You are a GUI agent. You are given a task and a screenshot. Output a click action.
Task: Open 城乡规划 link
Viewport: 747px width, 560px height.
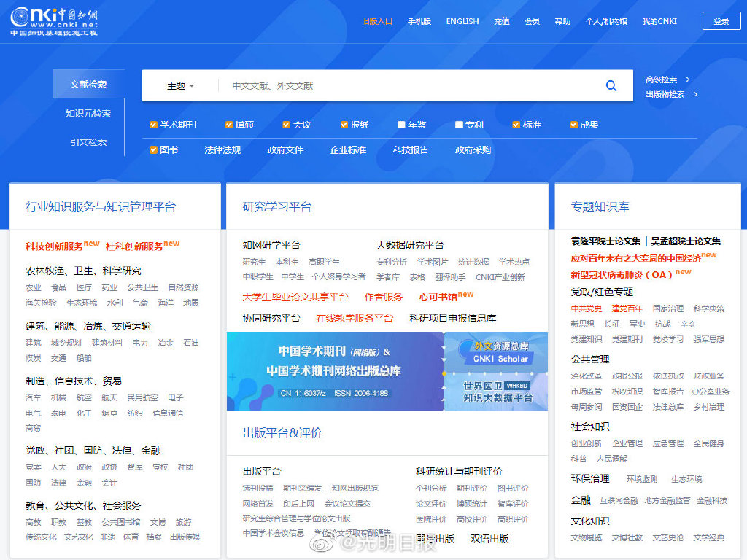point(66,343)
